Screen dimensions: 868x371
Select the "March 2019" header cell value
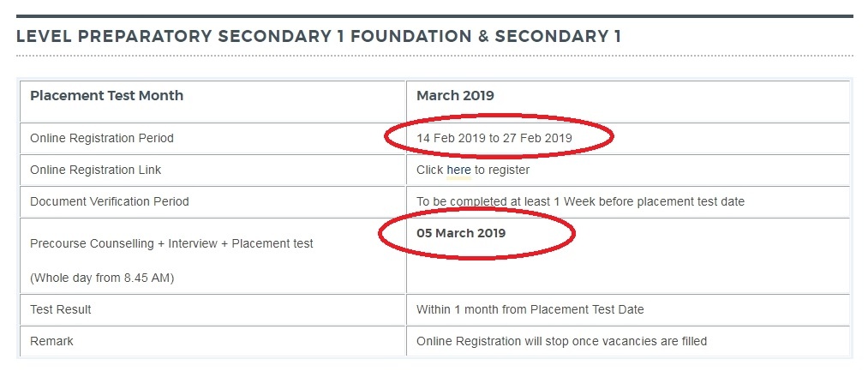(455, 95)
